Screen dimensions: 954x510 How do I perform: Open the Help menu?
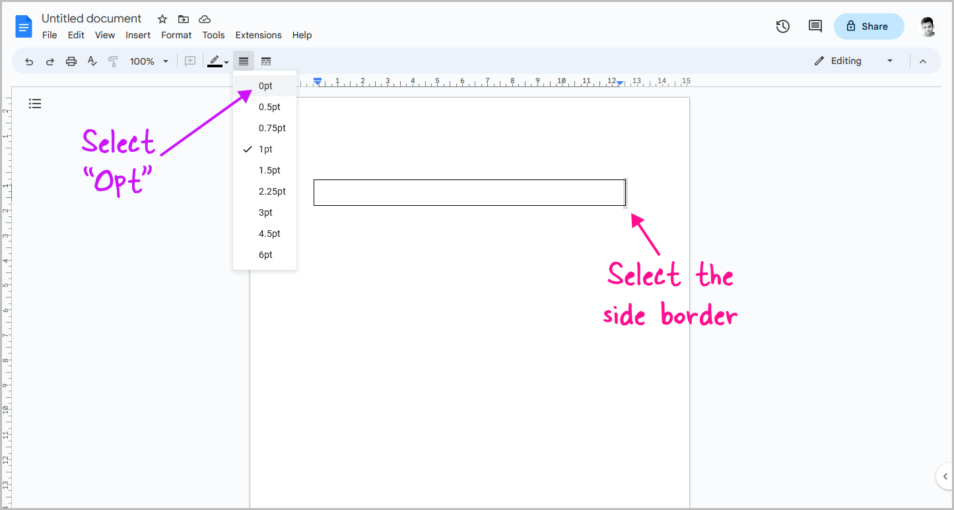pos(302,35)
